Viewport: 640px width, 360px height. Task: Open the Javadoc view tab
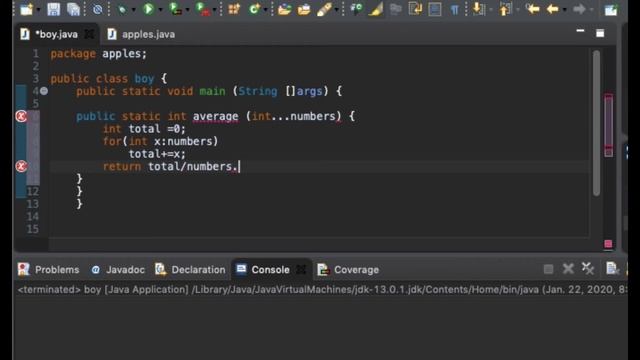[118, 270]
